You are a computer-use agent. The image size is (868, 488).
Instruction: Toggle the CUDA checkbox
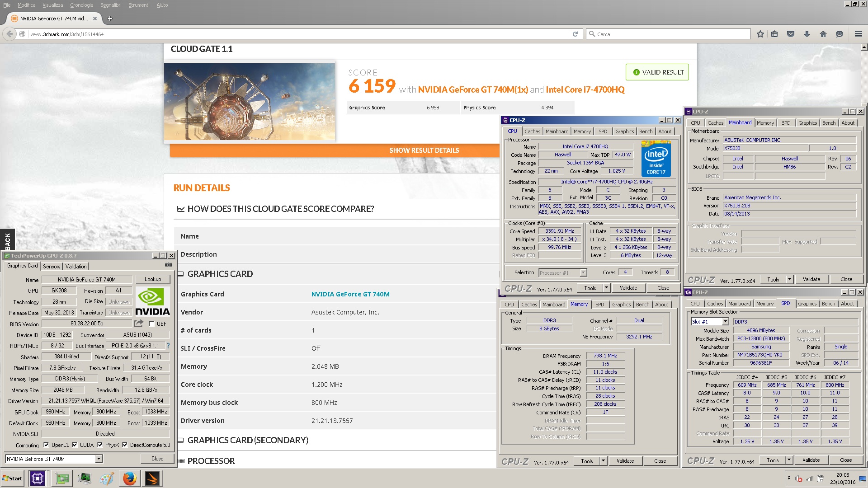click(75, 445)
